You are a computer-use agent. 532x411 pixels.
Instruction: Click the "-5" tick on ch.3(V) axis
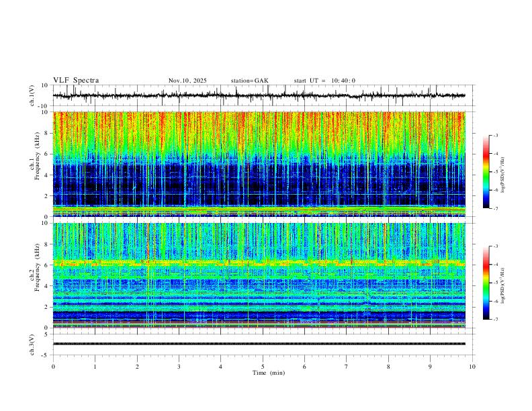point(46,355)
